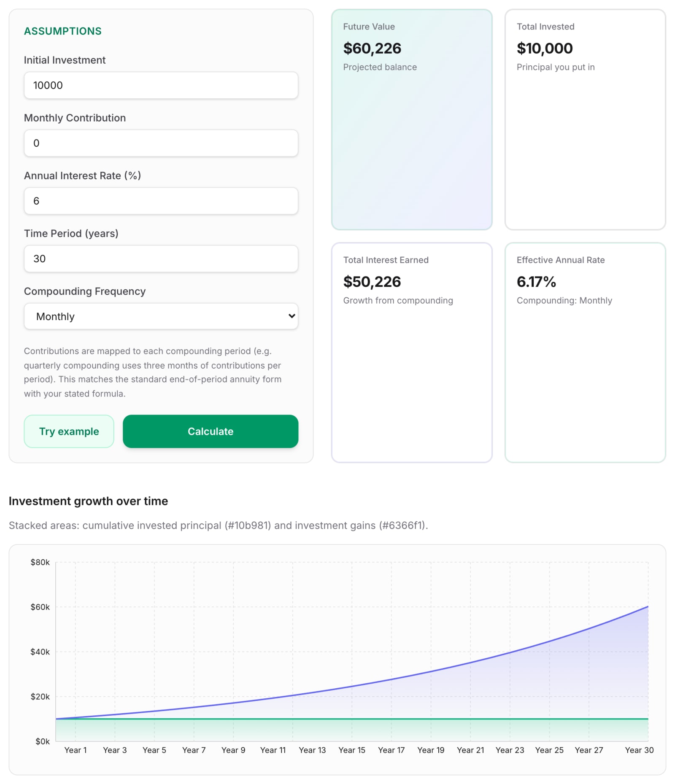
Task: Focus the Monthly Contribution input box
Action: pos(161,143)
